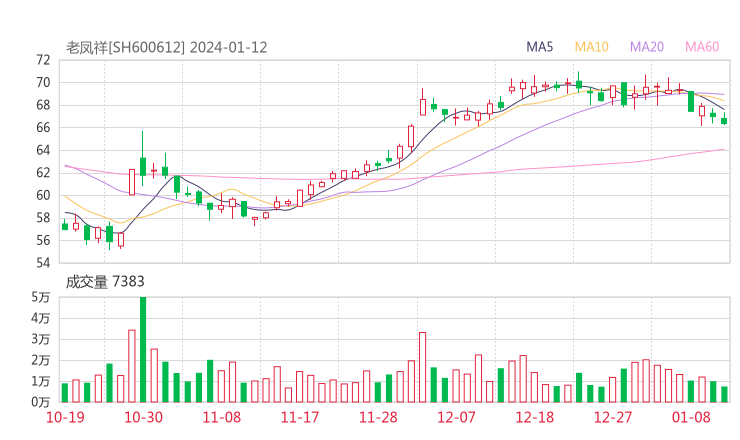Click the 11-08 date axis label
This screenshot has height=440, width=740.
(221, 417)
